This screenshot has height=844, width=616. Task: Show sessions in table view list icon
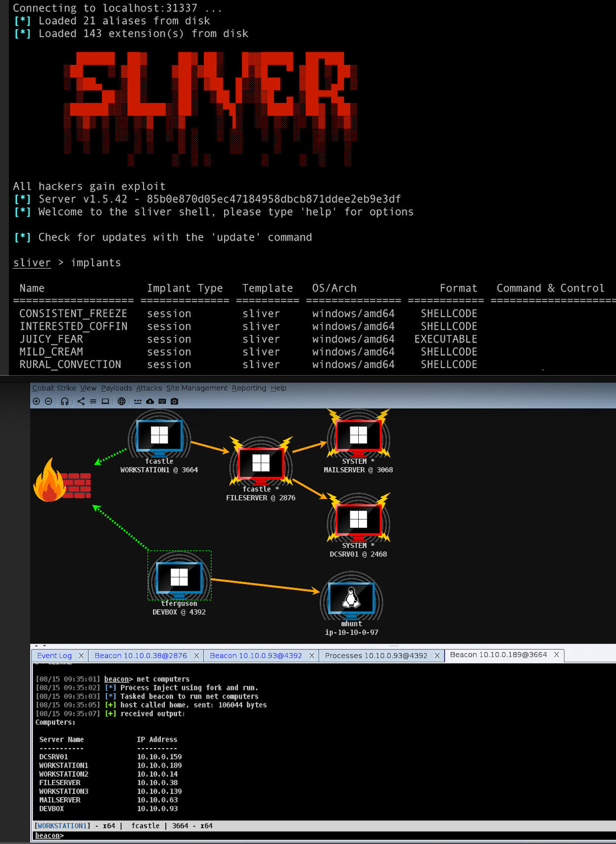(93, 401)
